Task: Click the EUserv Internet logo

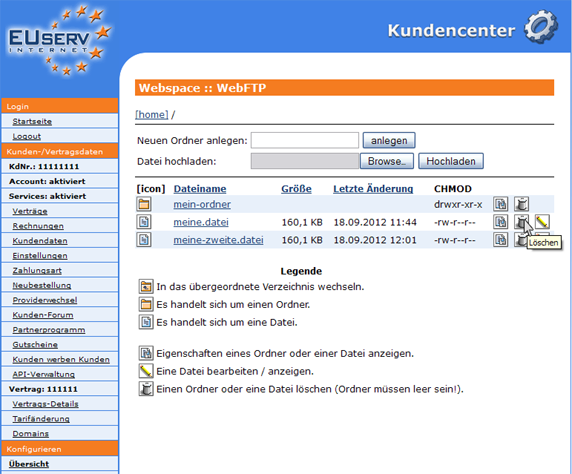Action: pyautogui.click(x=59, y=40)
